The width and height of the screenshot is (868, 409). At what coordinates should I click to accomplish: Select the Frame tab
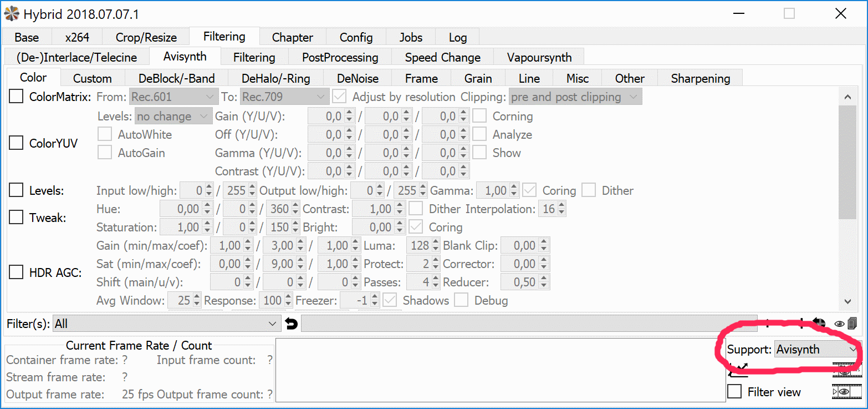pyautogui.click(x=421, y=78)
